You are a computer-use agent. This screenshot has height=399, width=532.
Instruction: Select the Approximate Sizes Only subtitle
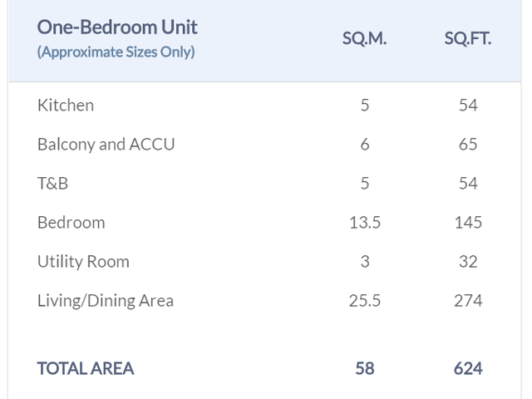(116, 52)
